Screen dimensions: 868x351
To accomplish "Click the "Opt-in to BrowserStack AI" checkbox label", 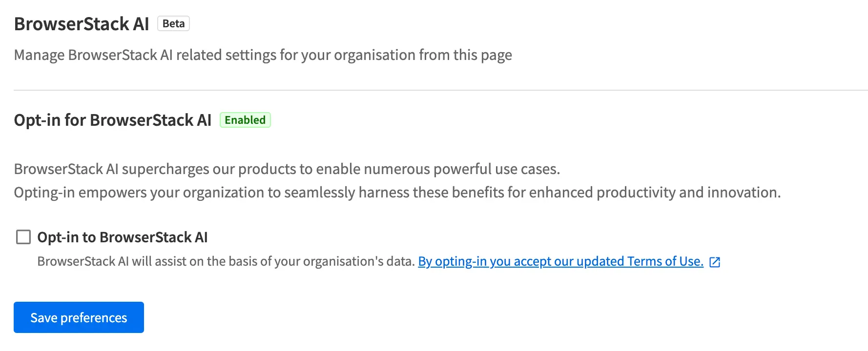I will point(123,237).
